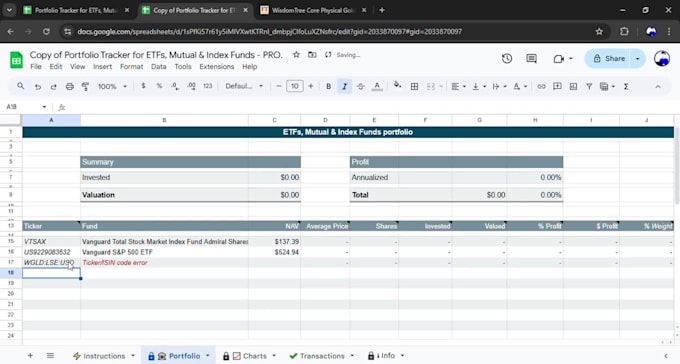Open the Data menu
This screenshot has height=364, width=680.
(159, 67)
